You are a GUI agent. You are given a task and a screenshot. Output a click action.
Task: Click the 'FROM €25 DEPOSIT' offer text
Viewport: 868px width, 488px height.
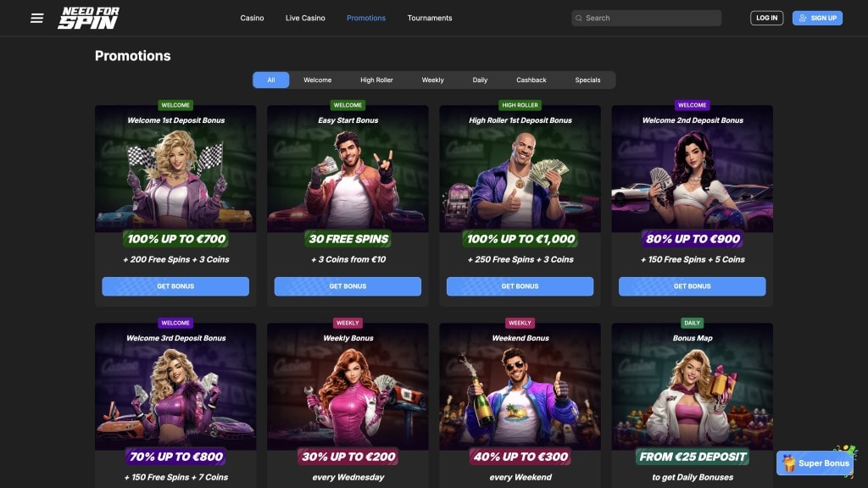[x=693, y=457]
